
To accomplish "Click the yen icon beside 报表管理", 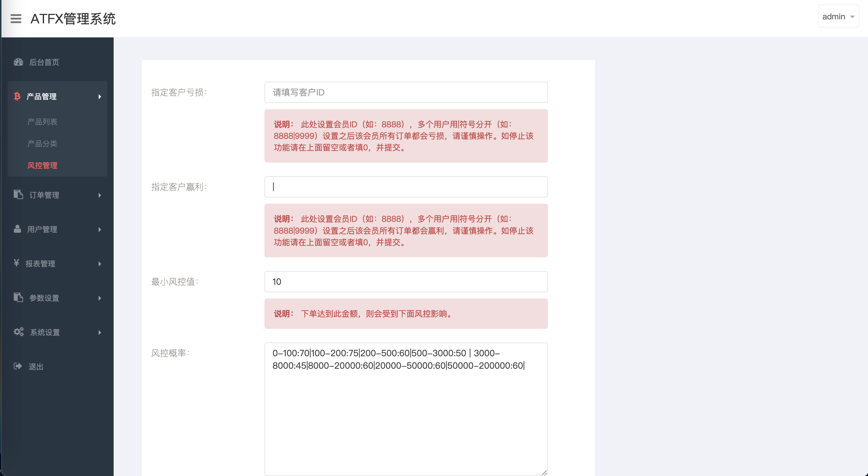I will (x=16, y=263).
